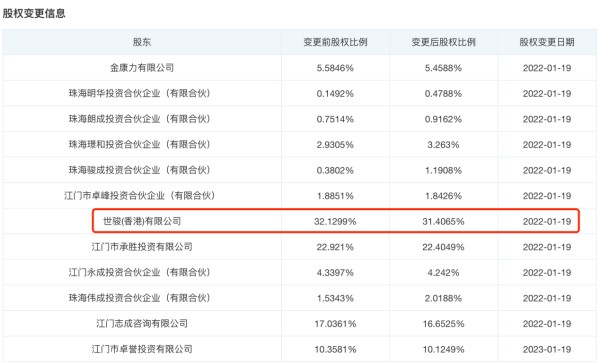Open 江门市承胜投资有限公司 shareholder
The width and height of the screenshot is (600, 364).
[142, 247]
